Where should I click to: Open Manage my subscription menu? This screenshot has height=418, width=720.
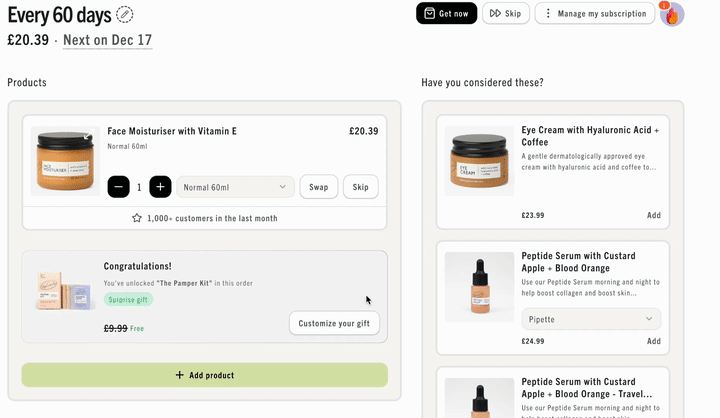point(595,14)
